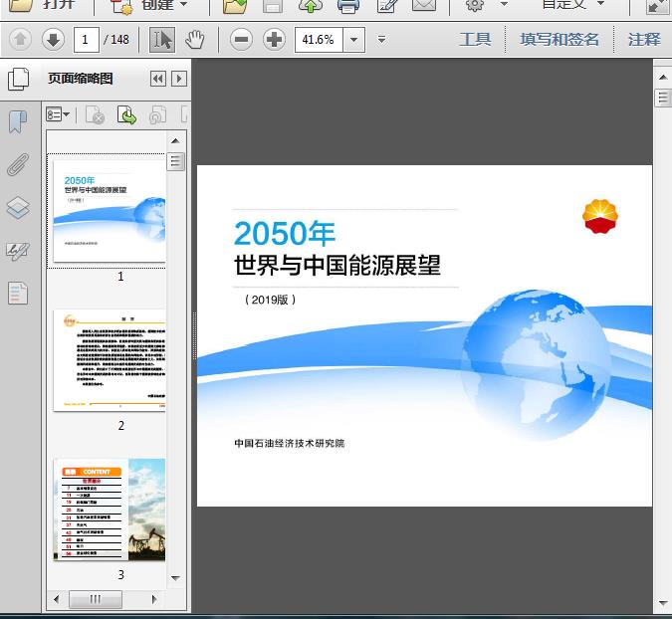
Task: Click the 41.6% zoom value field
Action: click(x=319, y=40)
